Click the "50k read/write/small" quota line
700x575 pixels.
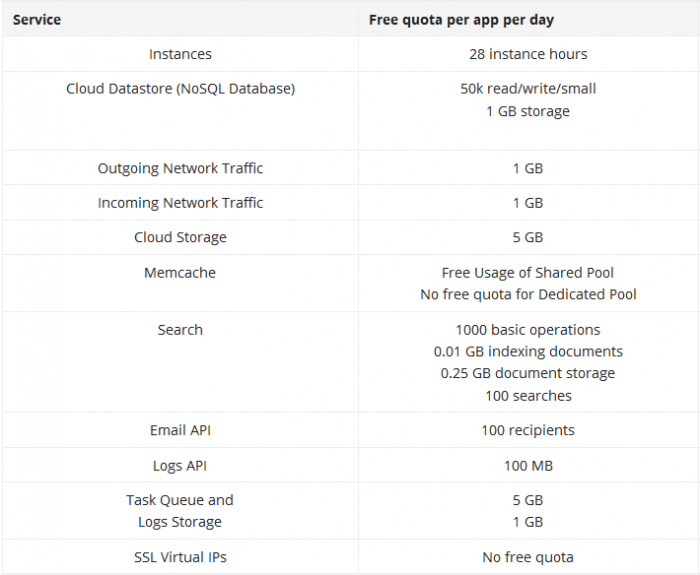tap(528, 89)
